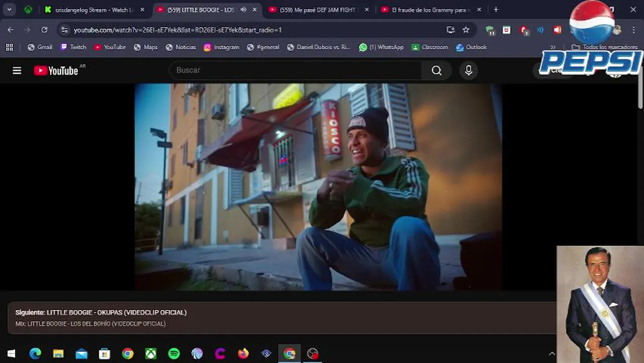
Task: Click the video player to pause
Action: pos(318,187)
